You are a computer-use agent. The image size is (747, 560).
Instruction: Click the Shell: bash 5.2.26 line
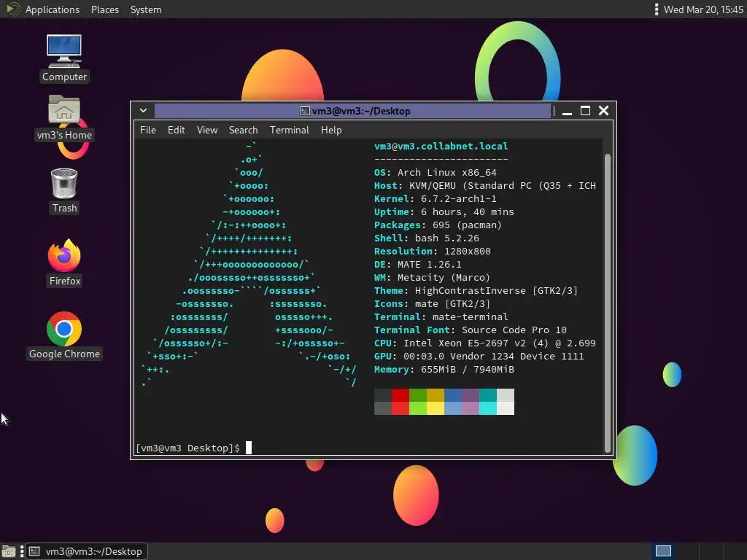426,238
